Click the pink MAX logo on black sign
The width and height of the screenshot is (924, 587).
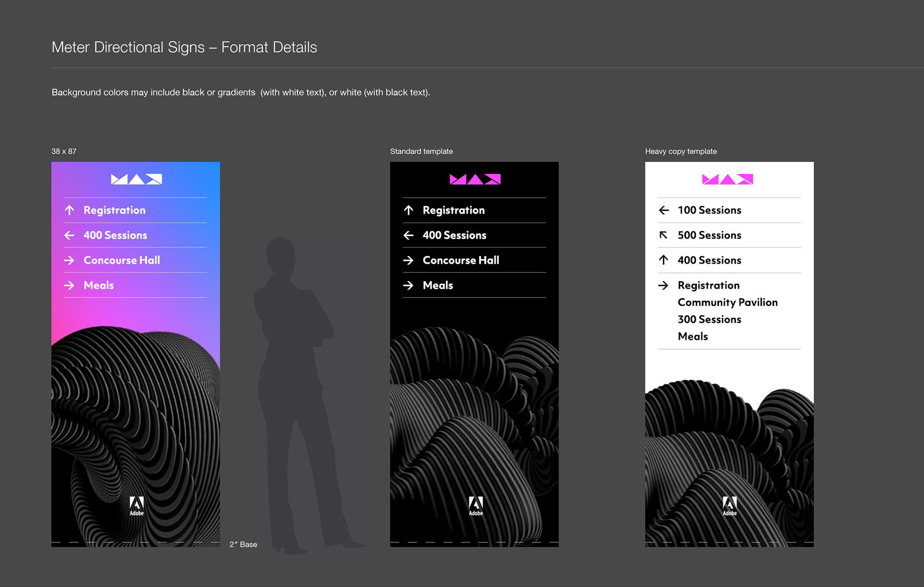click(x=475, y=179)
